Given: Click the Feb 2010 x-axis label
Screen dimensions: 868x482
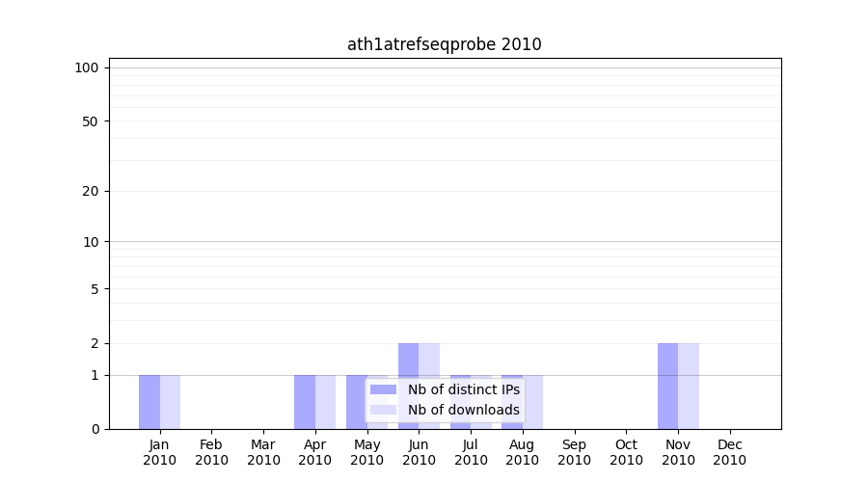Looking at the screenshot, I should (x=211, y=452).
